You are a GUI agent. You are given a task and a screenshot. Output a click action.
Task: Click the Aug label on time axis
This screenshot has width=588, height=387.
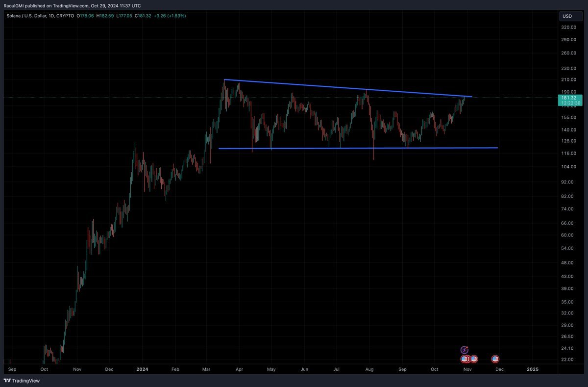[x=370, y=369]
